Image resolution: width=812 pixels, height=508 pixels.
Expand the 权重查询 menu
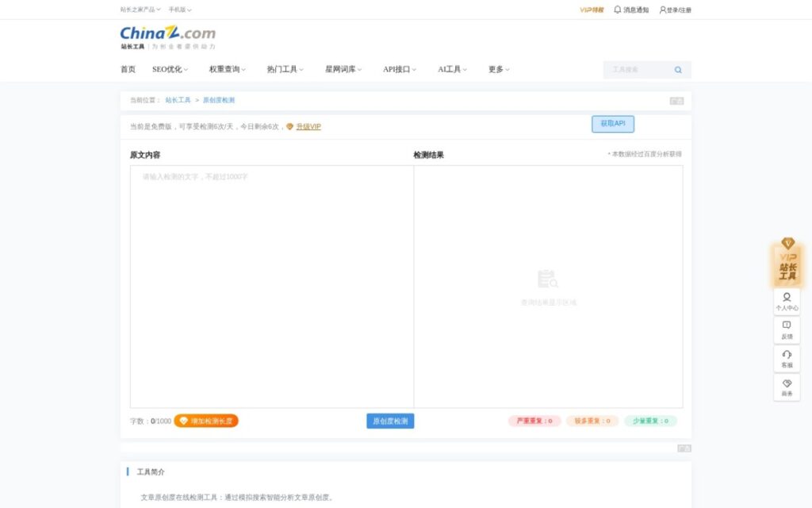(x=228, y=70)
